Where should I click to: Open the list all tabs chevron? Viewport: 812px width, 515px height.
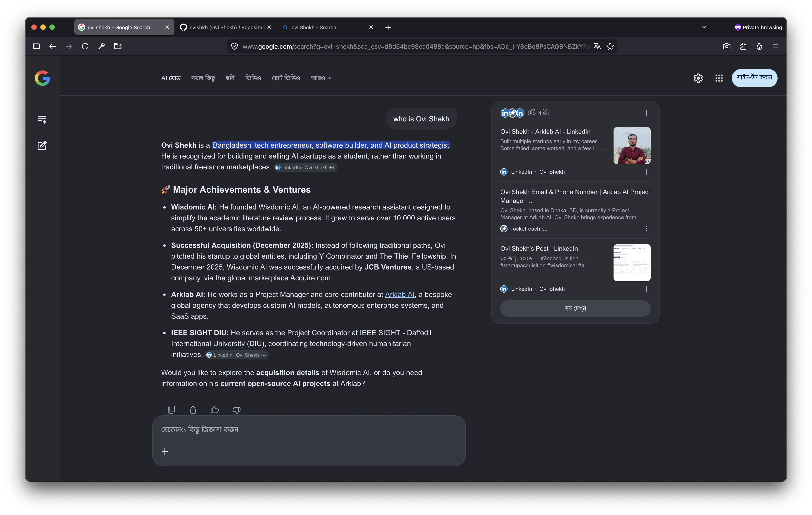pos(704,27)
